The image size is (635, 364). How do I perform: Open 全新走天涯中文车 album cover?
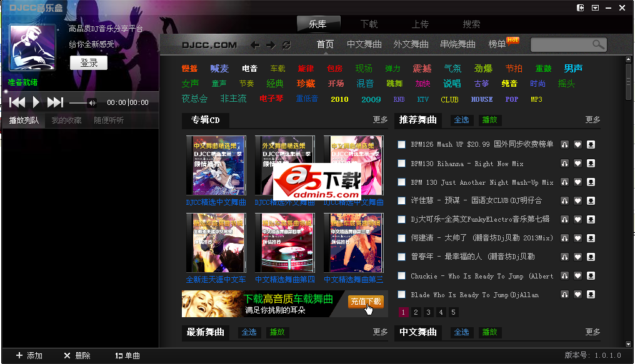216,243
